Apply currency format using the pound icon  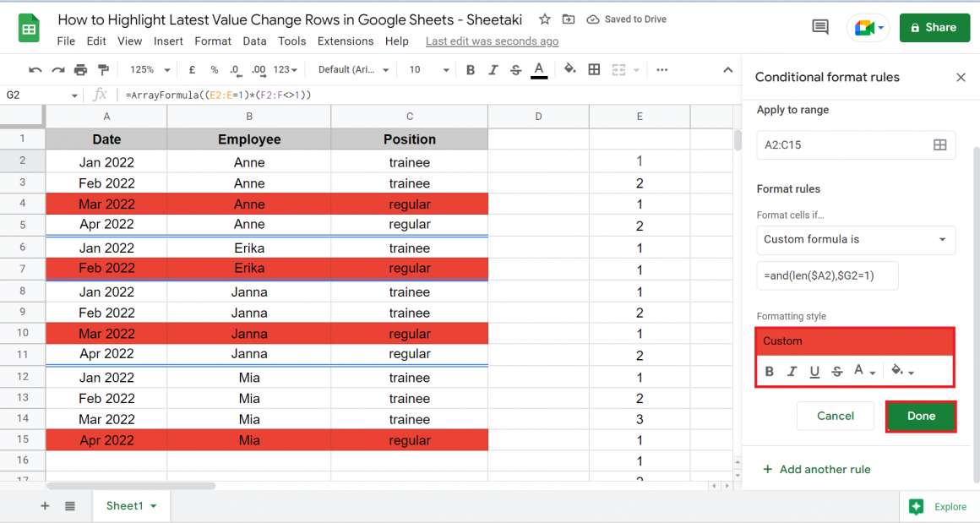(192, 69)
